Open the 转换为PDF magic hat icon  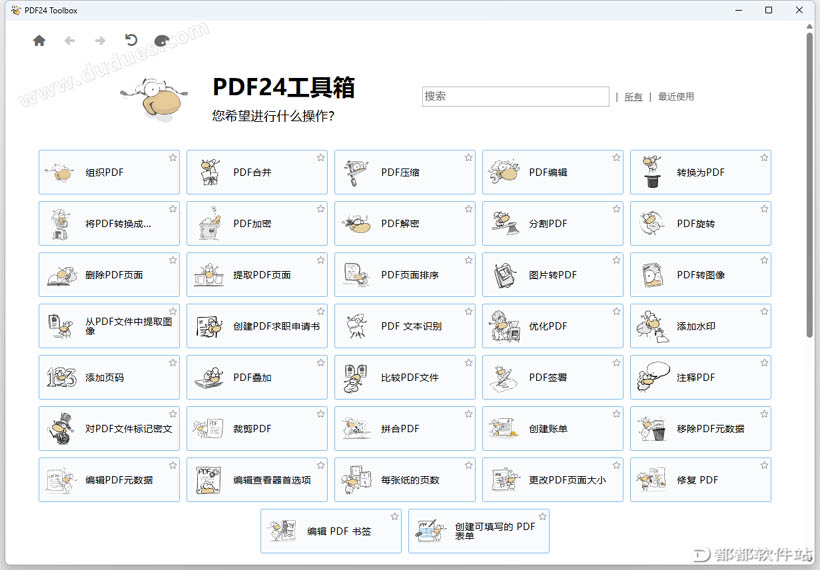tap(652, 172)
